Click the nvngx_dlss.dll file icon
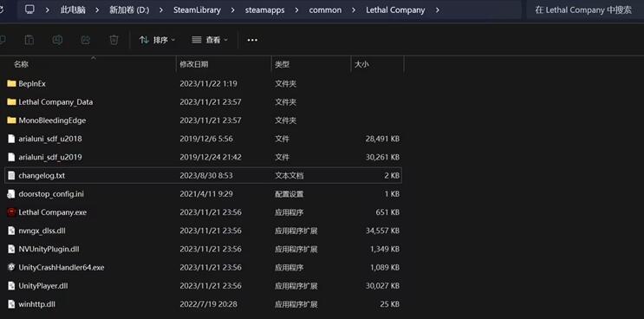644x319 pixels. (11, 231)
